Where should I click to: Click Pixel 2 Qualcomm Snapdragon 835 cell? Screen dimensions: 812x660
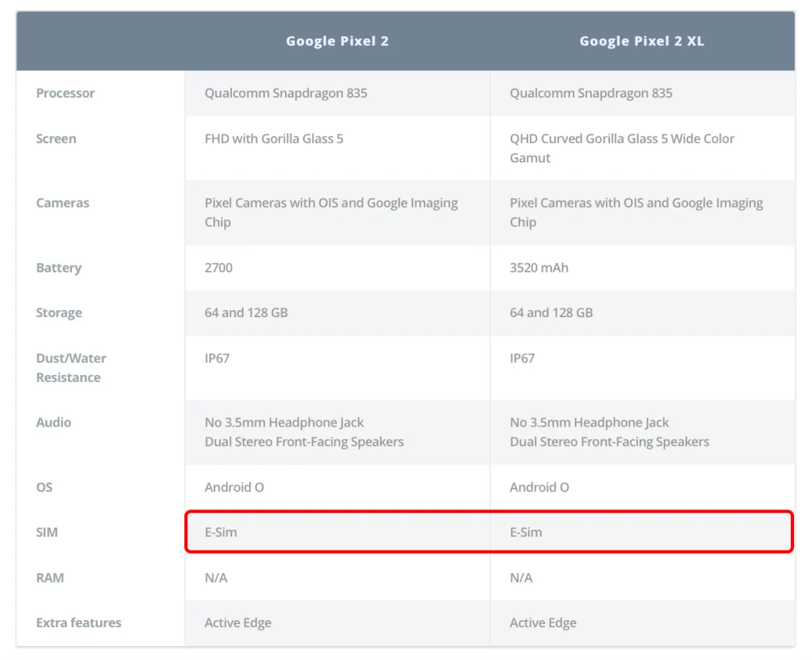point(337,93)
